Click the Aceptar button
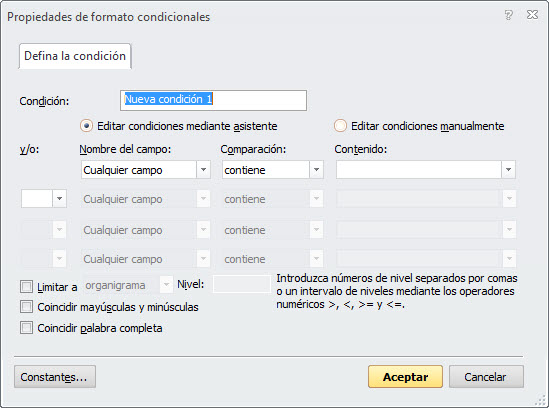This screenshot has width=549, height=408. pos(405,377)
